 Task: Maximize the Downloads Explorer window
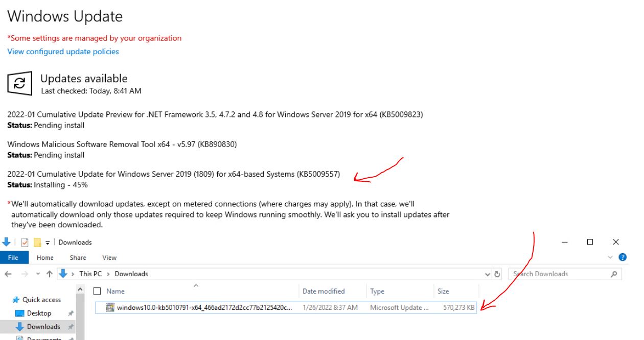click(x=590, y=242)
